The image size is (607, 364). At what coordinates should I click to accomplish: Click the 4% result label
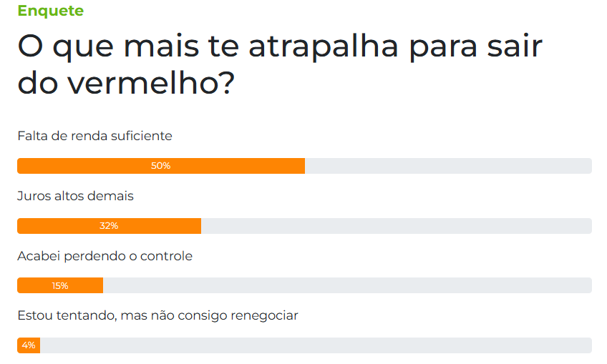[29, 345]
